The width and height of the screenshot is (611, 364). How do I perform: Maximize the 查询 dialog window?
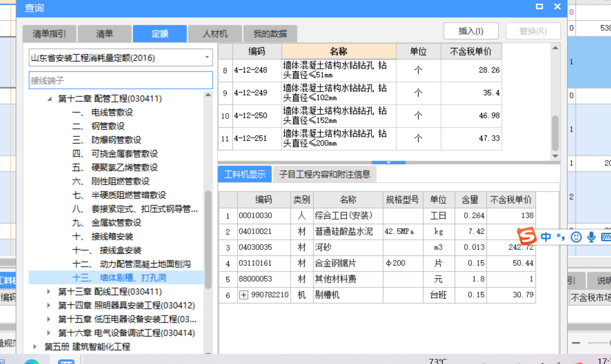[540, 6]
